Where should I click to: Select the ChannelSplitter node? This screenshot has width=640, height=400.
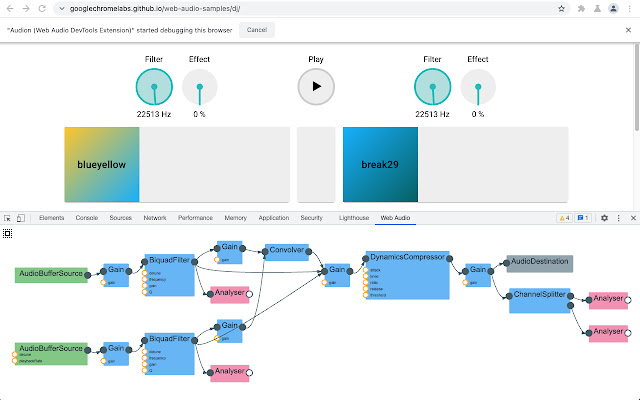click(540, 301)
